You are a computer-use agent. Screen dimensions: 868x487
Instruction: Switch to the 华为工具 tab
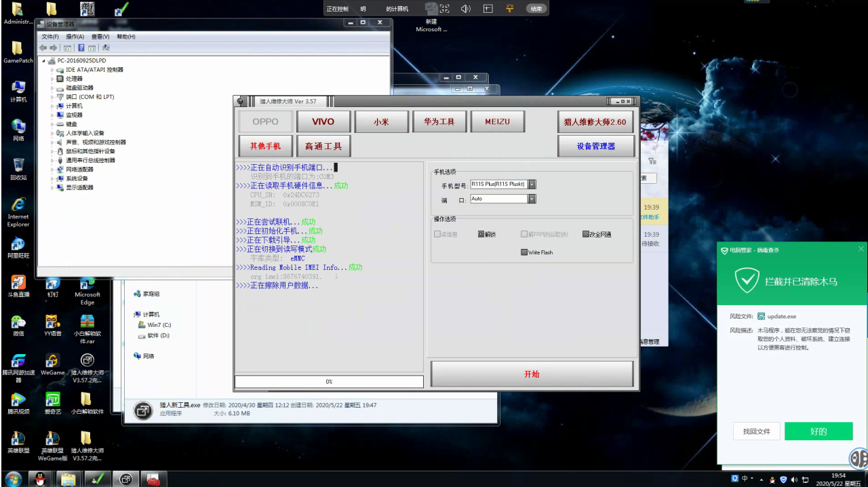click(439, 121)
